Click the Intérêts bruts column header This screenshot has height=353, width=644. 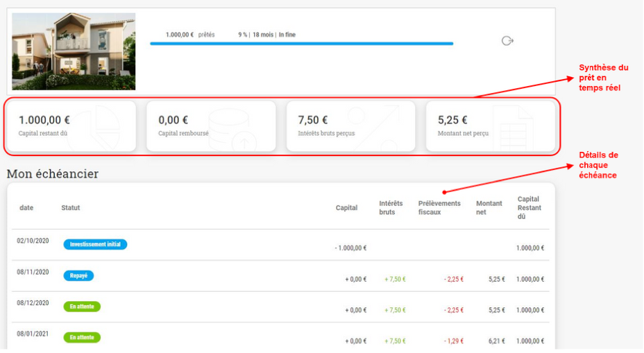[x=391, y=207]
